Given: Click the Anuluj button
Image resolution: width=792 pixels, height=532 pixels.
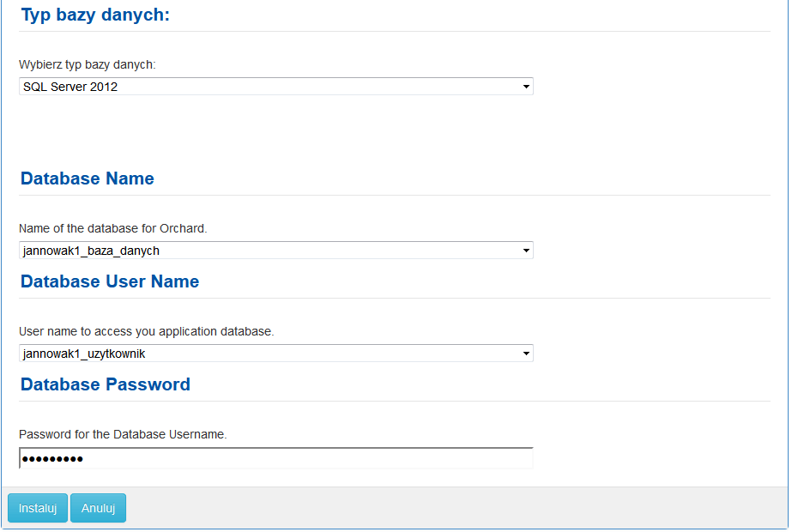Looking at the screenshot, I should point(98,508).
